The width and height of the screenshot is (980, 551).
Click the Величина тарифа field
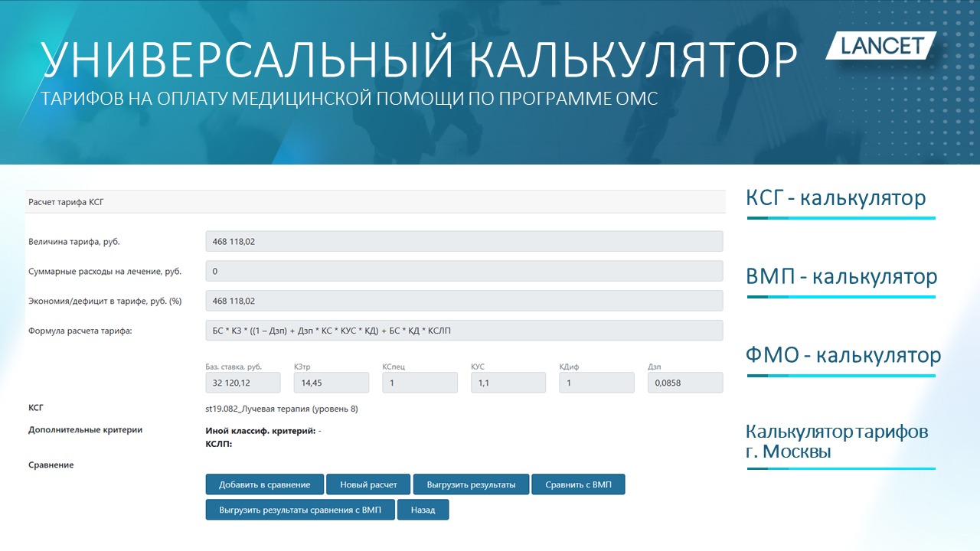464,241
